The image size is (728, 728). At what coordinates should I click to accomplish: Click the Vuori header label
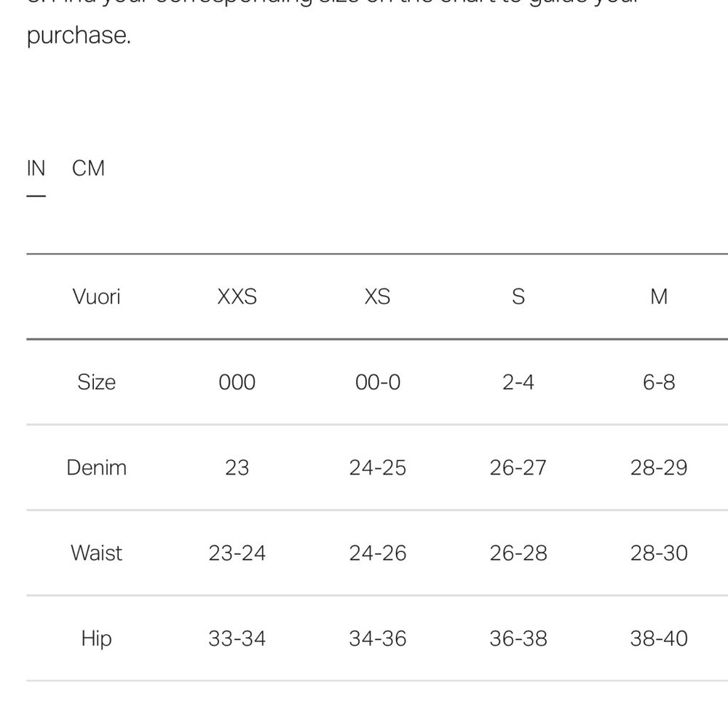tap(97, 297)
